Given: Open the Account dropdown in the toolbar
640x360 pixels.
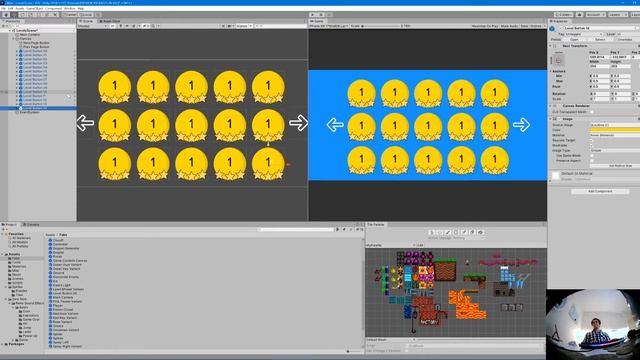Looking at the screenshot, I should tap(596, 15).
